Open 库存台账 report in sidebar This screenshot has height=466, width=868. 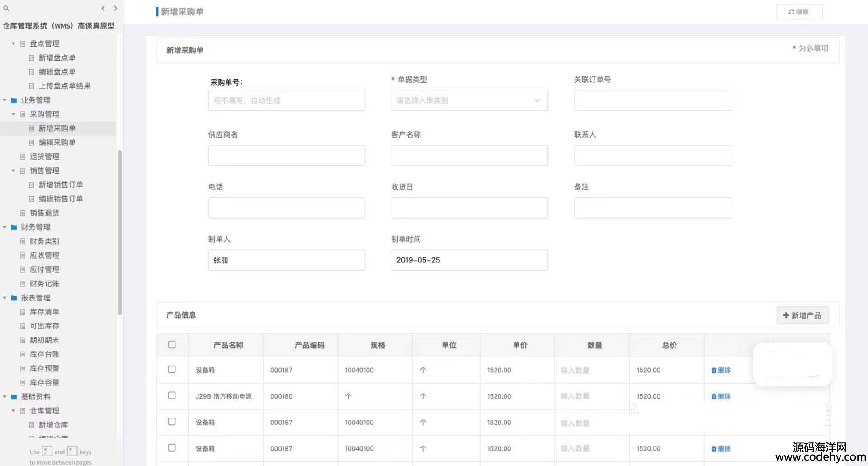click(44, 354)
